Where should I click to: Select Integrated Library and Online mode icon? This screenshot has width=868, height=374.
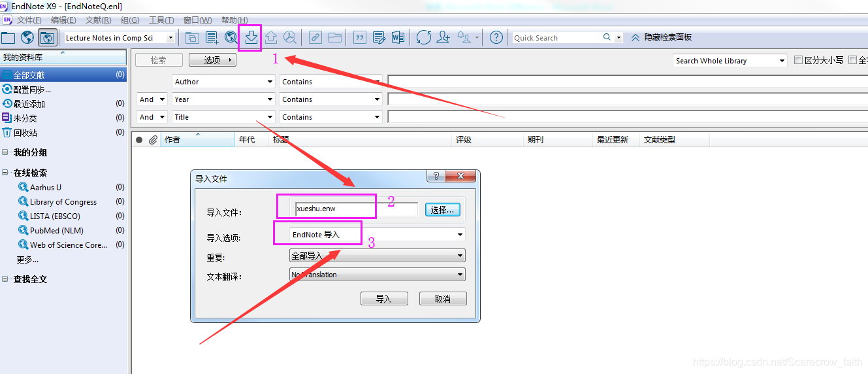[x=47, y=37]
